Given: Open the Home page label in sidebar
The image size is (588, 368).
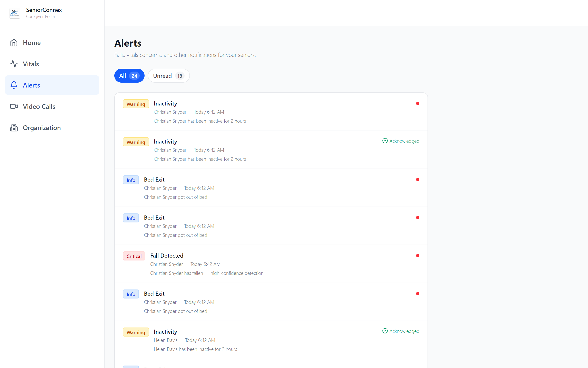Looking at the screenshot, I should point(32,43).
